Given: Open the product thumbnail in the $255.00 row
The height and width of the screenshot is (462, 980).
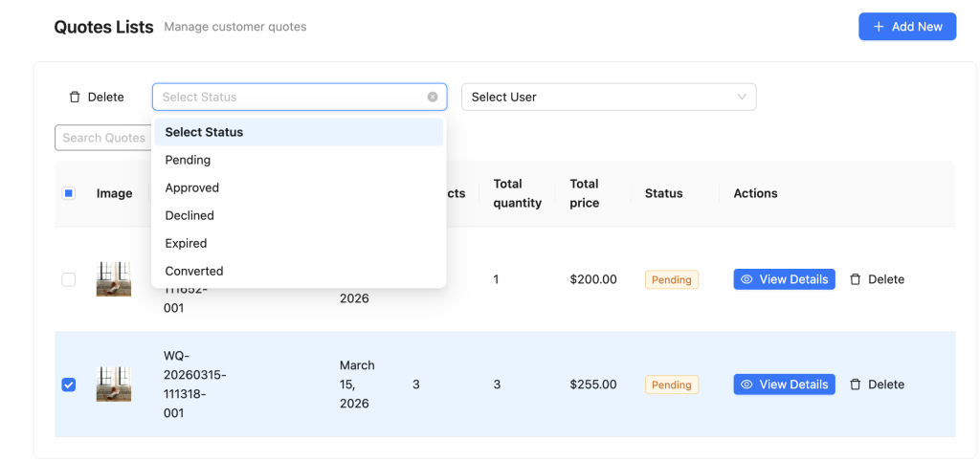Looking at the screenshot, I should [114, 385].
